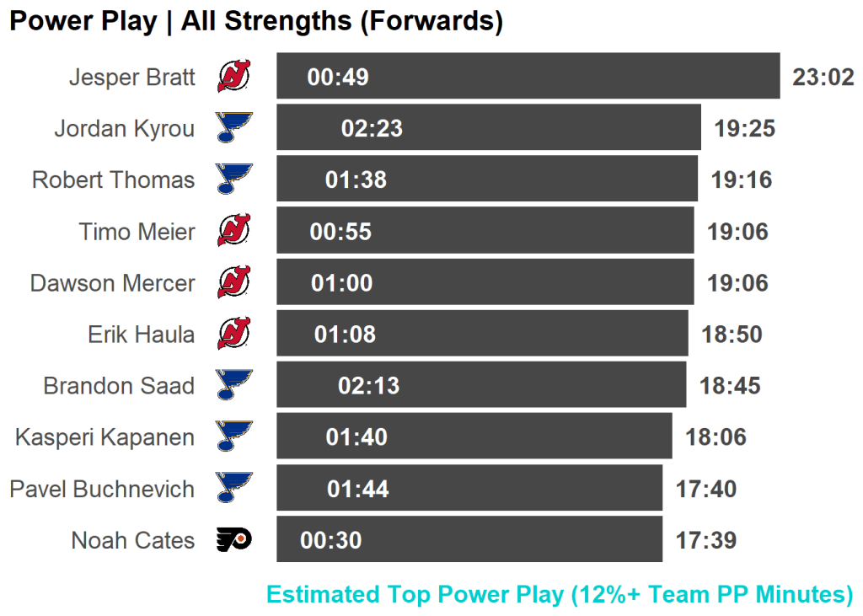Image resolution: width=863 pixels, height=616 pixels.
Task: Click the Devils logo beside Erik Haula
Action: (233, 334)
